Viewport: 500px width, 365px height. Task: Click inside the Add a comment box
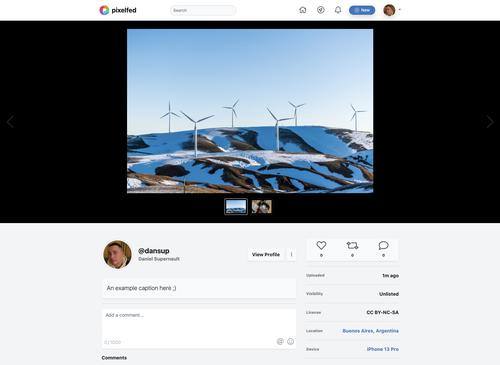click(x=199, y=329)
